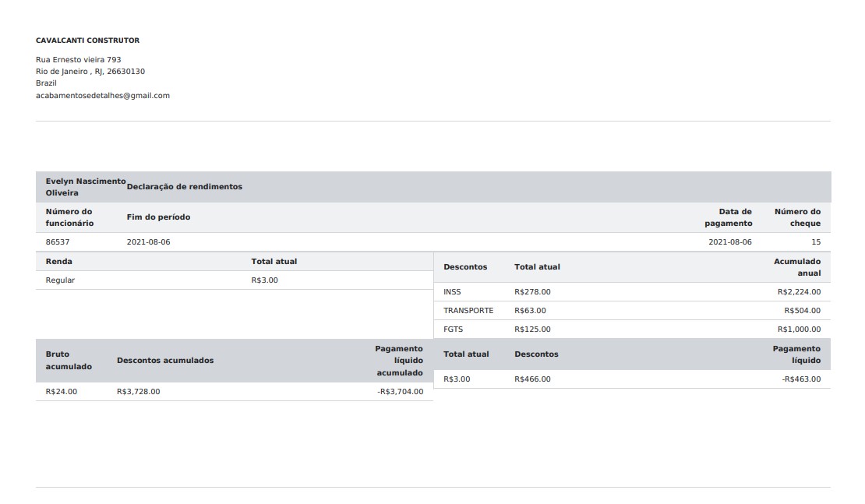Screen dimensions: 865x504
Task: Click the total deductions amount R$466.00
Action: coord(532,379)
